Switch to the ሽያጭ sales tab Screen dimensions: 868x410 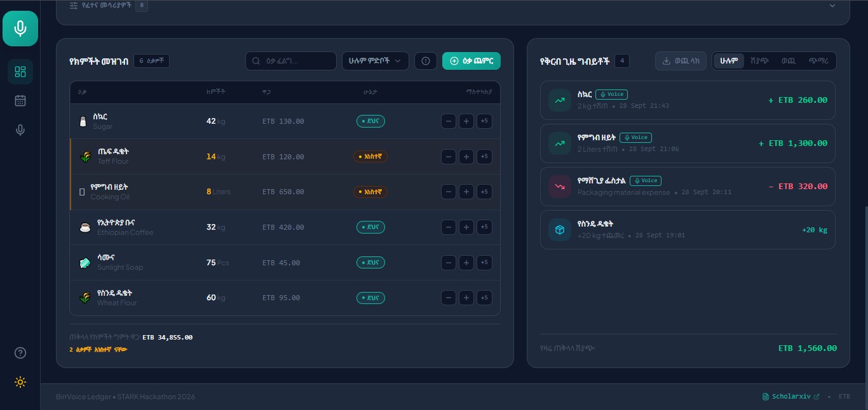click(759, 61)
